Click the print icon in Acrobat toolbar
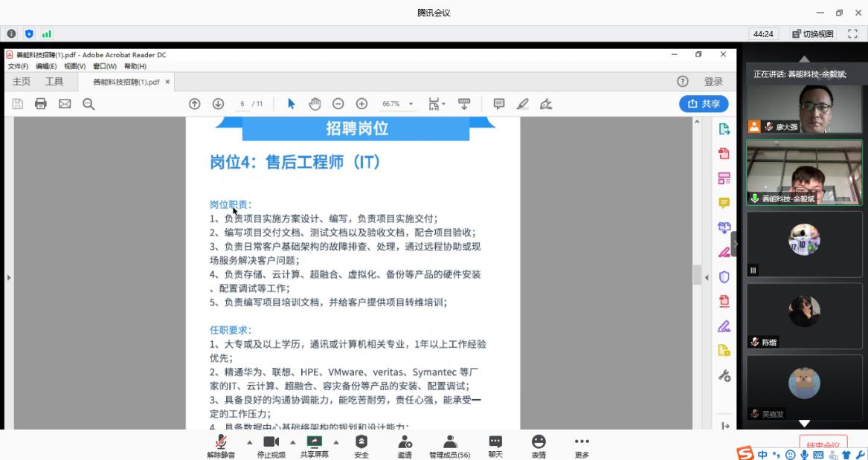Screen dimensions: 868x460 point(41,104)
